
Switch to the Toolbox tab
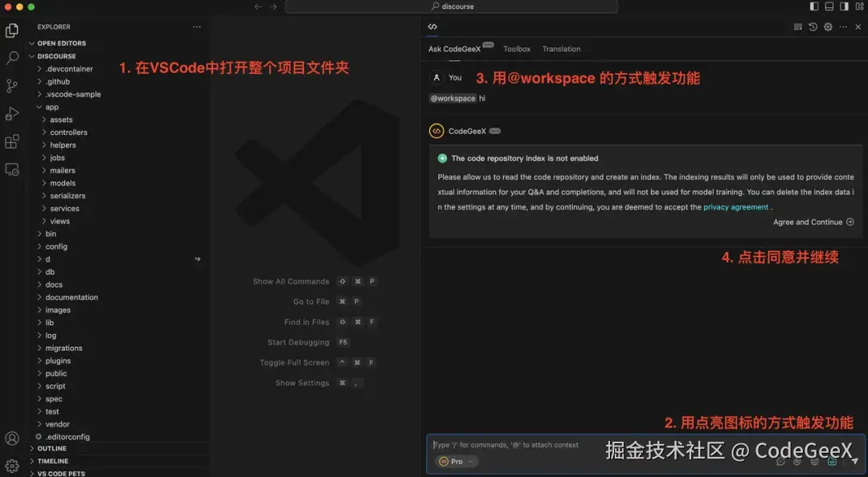coord(517,49)
